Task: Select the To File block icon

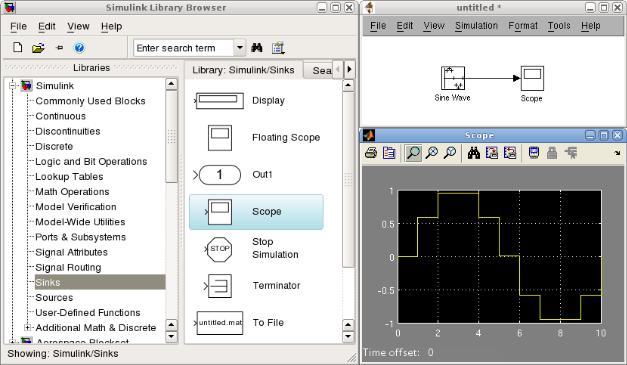Action: point(220,323)
